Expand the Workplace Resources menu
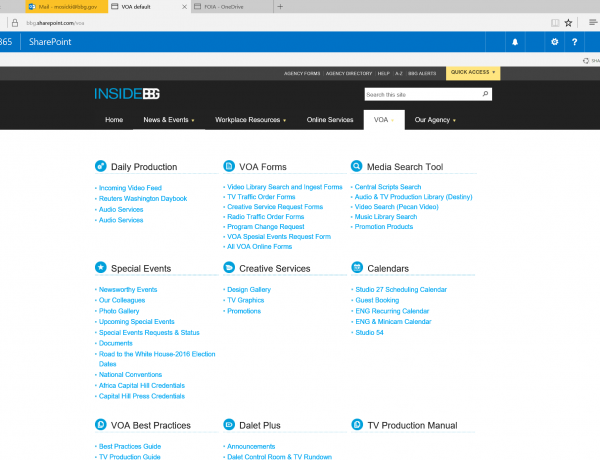This screenshot has height=460, width=600. (x=250, y=120)
